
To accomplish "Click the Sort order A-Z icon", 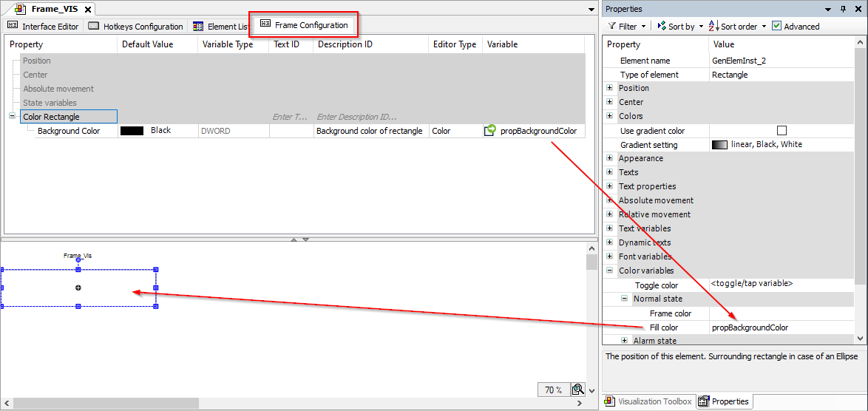I will pos(713,26).
